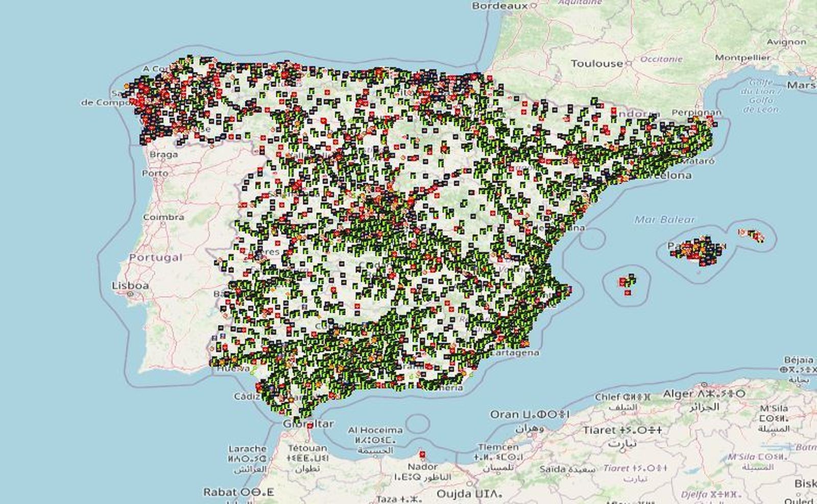Click the Gibraltar label
This screenshot has width=817, height=504.
(308, 423)
